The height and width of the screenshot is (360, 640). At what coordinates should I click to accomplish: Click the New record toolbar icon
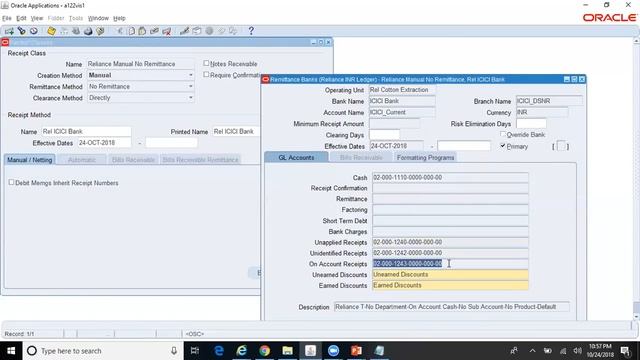[9, 31]
